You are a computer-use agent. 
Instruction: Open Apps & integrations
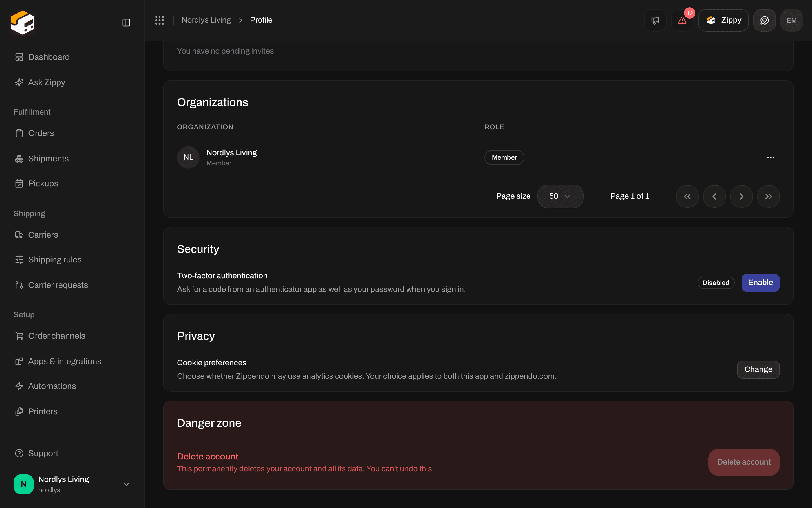point(72,361)
